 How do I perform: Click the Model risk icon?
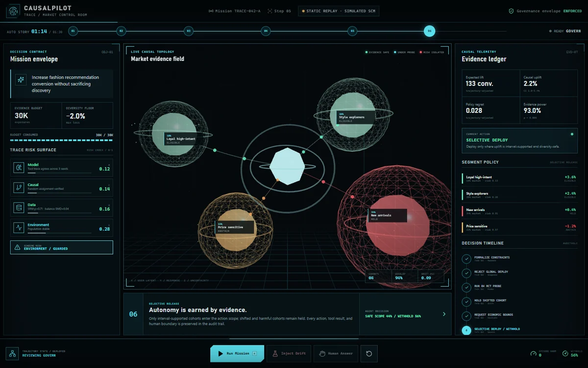(19, 167)
